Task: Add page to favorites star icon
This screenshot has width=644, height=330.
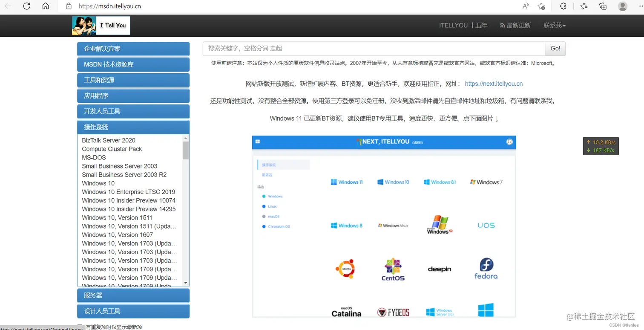Action: pos(541,6)
